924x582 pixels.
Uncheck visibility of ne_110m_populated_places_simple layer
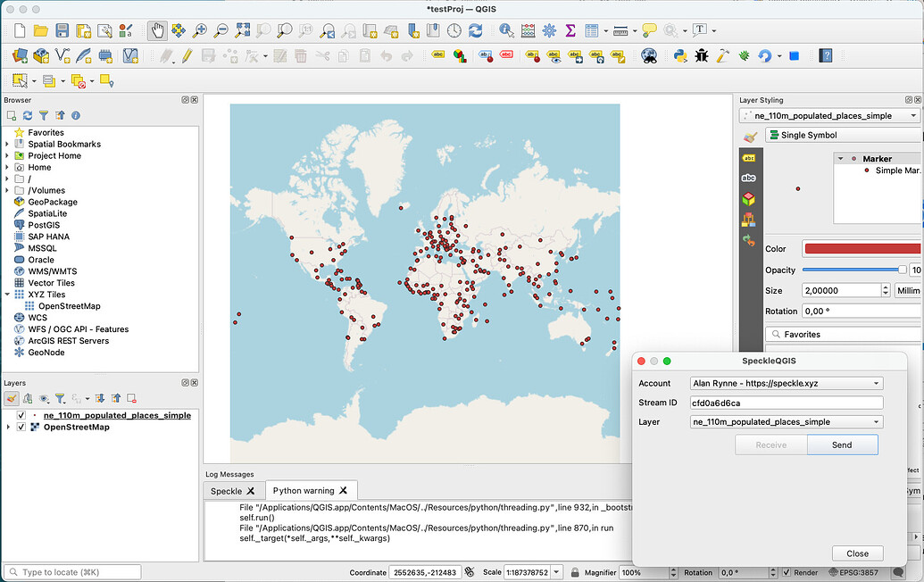(21, 415)
